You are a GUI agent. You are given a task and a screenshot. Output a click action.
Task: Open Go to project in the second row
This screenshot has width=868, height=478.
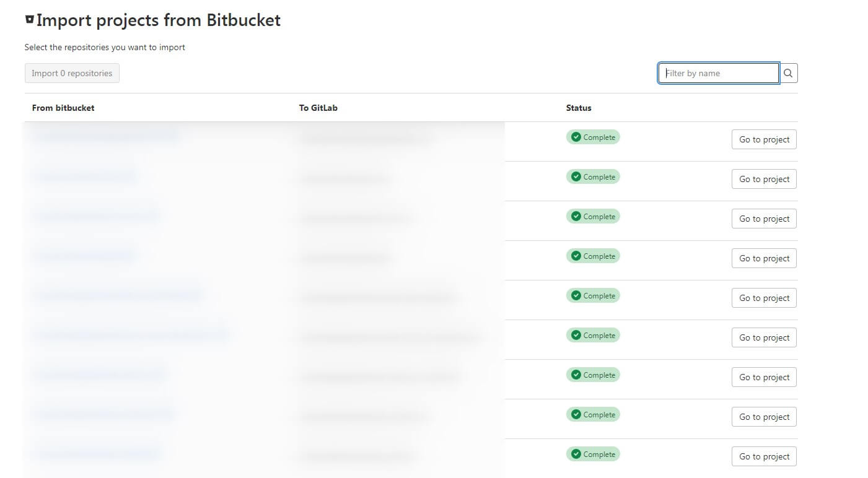(764, 179)
